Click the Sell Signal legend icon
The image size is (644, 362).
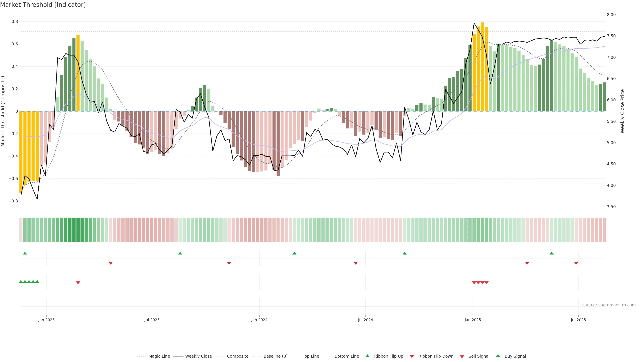click(x=462, y=356)
